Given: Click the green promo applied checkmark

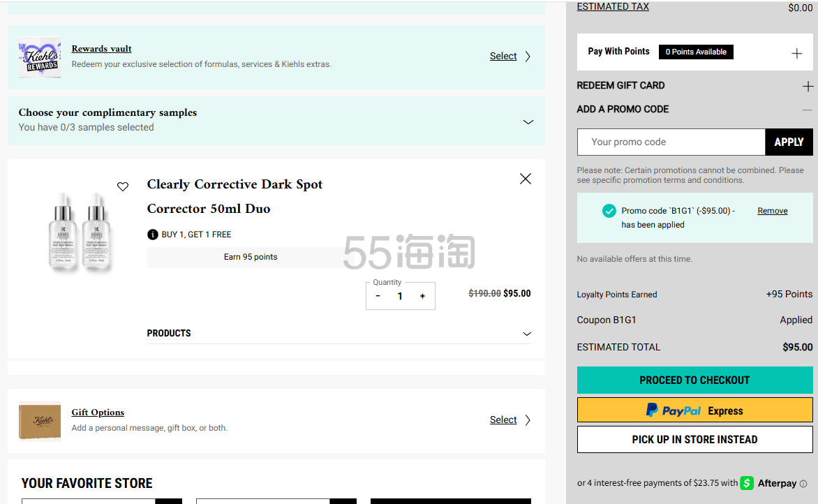Looking at the screenshot, I should 609,211.
